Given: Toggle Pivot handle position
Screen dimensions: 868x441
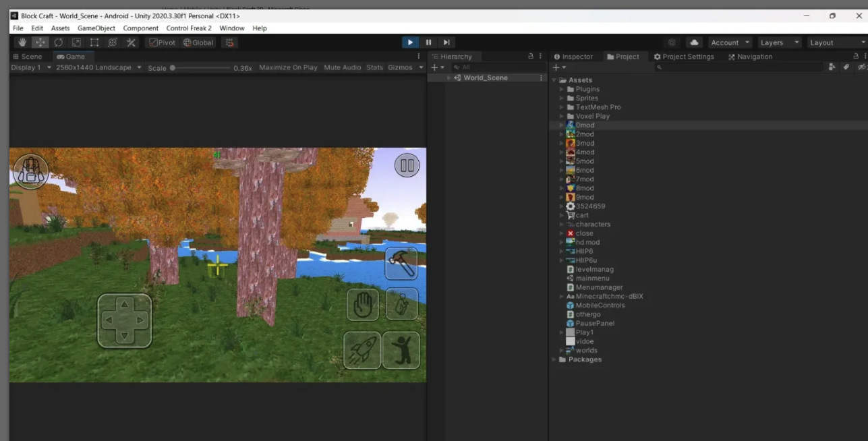Looking at the screenshot, I should pos(162,42).
